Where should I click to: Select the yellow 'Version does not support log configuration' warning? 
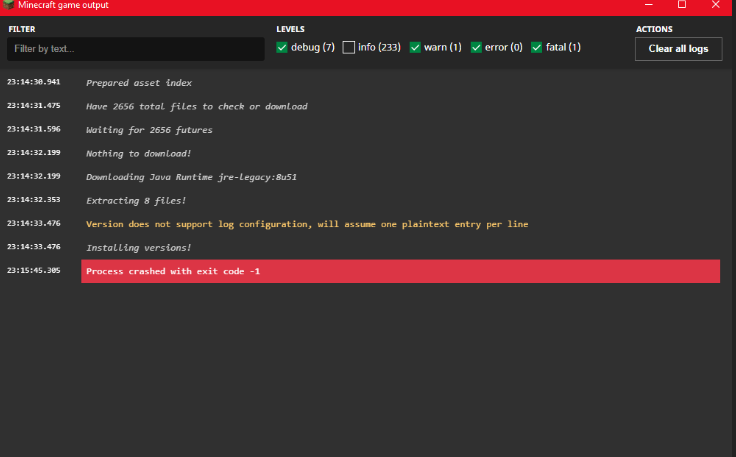(307, 224)
